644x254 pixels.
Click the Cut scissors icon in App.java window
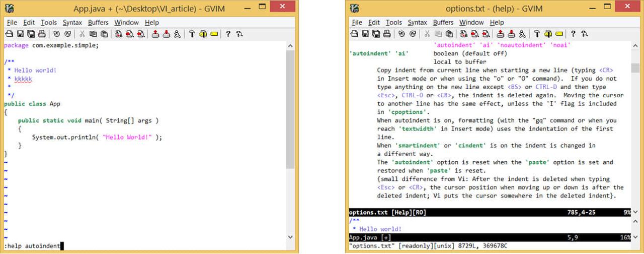(82, 34)
